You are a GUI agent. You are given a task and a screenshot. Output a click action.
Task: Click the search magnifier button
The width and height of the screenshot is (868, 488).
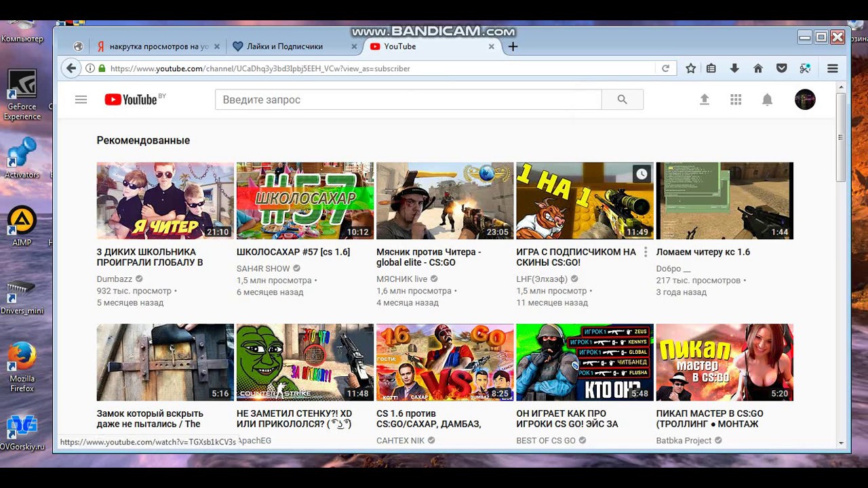(x=622, y=100)
